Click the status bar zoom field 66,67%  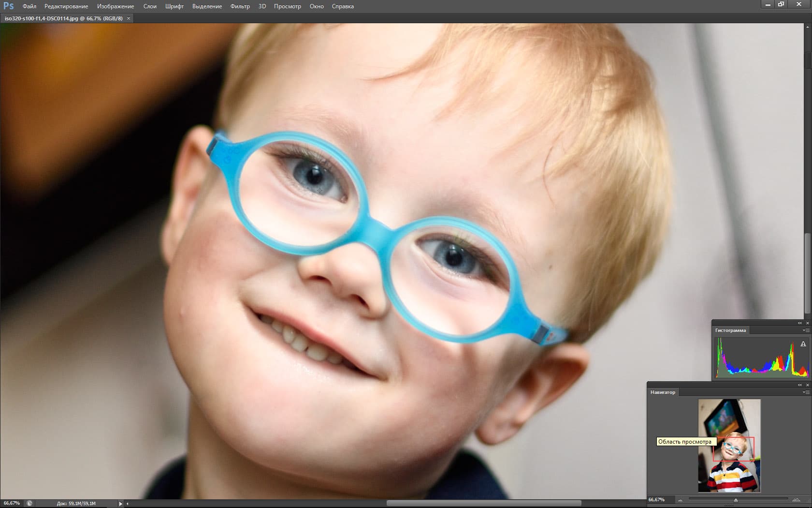12,503
